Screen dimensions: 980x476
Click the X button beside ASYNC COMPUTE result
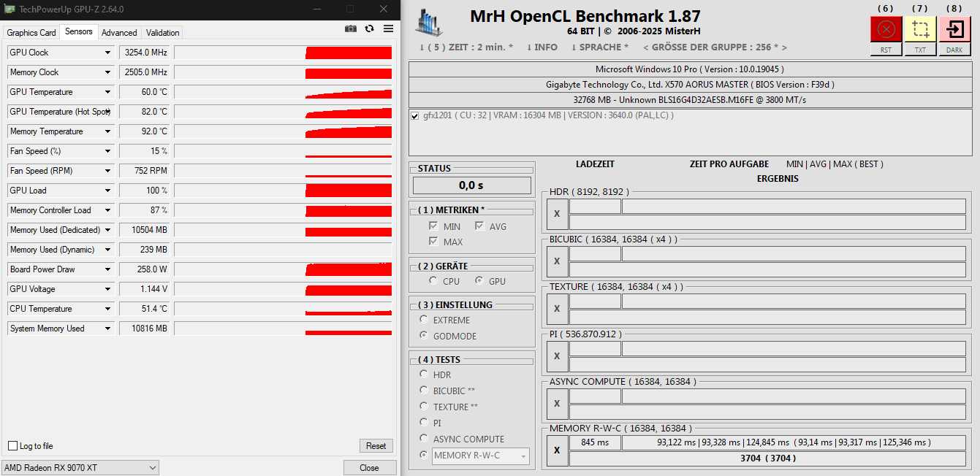[557, 404]
